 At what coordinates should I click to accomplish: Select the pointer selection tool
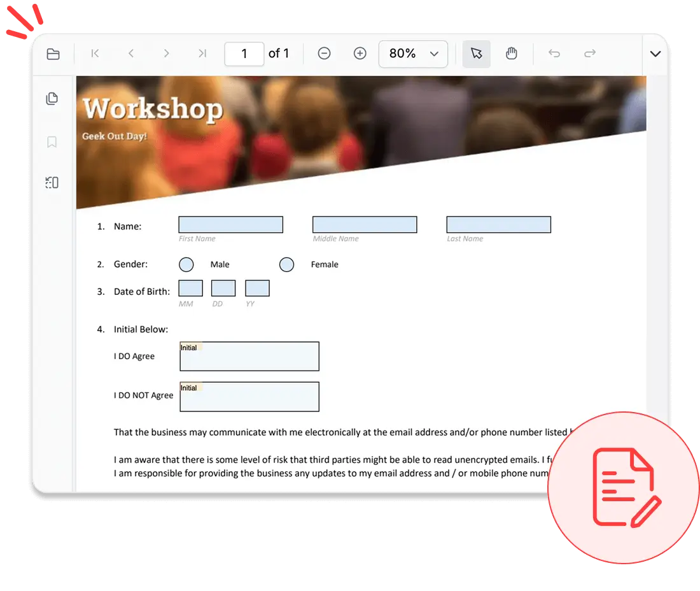click(477, 53)
